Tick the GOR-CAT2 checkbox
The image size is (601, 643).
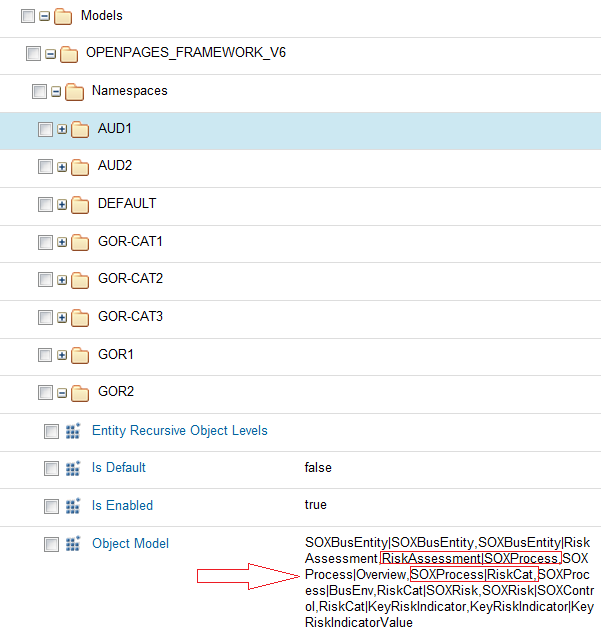tap(45, 280)
